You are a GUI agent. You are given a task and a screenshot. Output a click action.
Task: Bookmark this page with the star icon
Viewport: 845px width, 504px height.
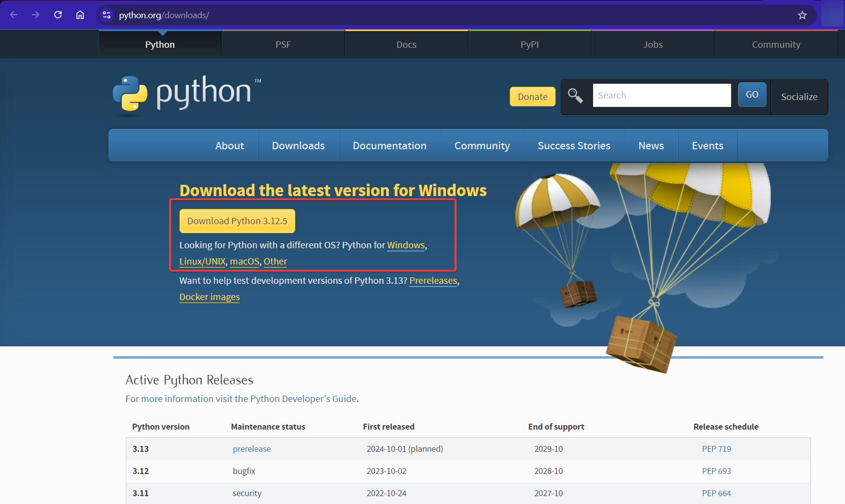(x=802, y=15)
